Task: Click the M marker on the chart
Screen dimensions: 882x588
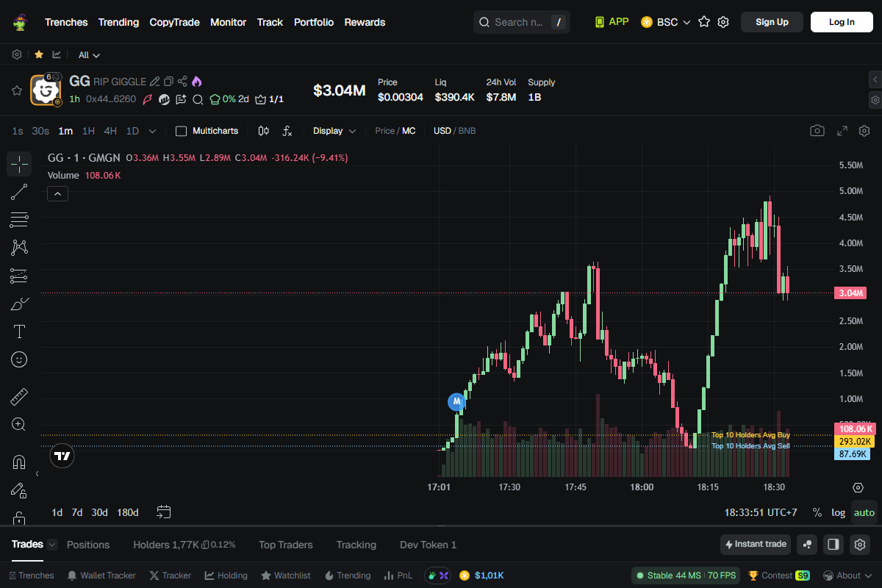Action: [x=456, y=401]
